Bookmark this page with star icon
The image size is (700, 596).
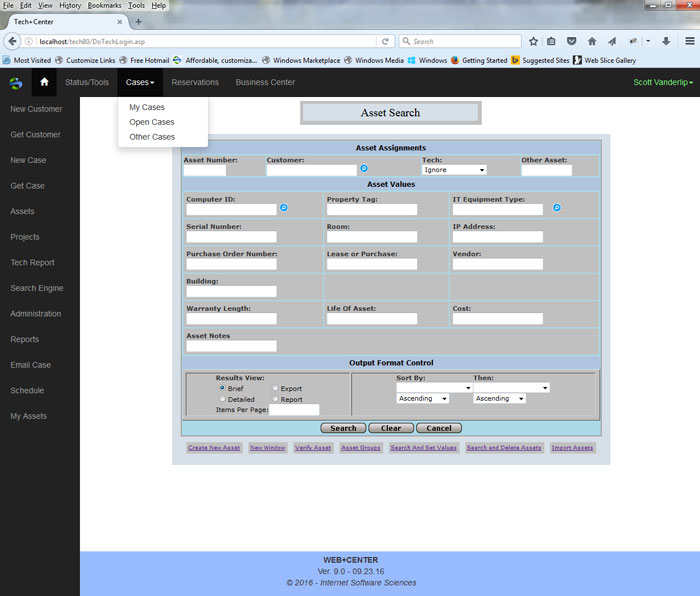533,42
